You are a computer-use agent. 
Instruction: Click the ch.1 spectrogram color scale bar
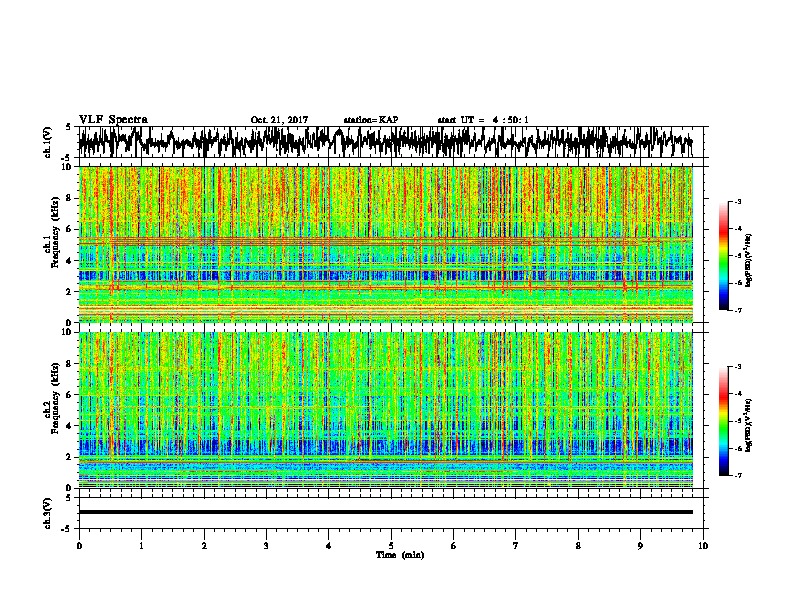coord(724,256)
